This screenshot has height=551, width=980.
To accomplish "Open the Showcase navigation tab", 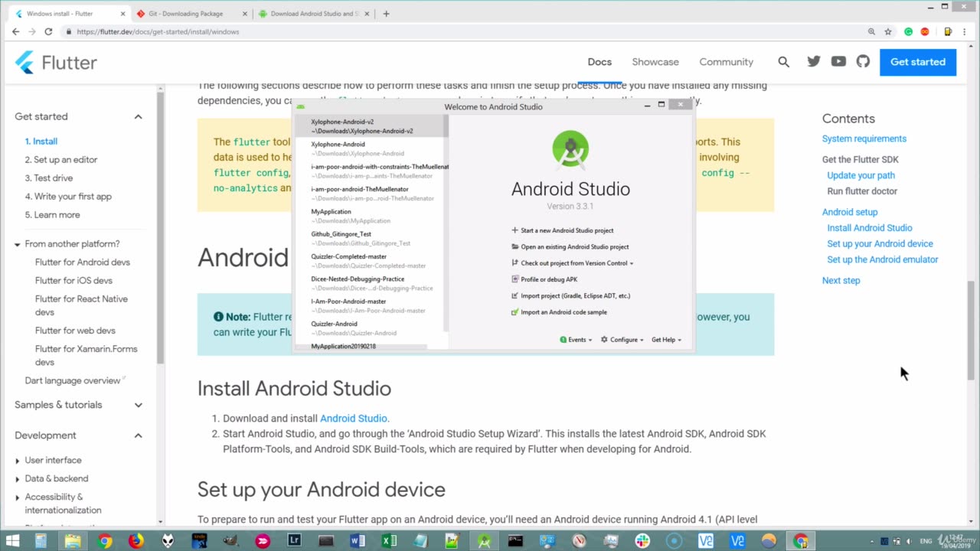I will pyautogui.click(x=655, y=62).
